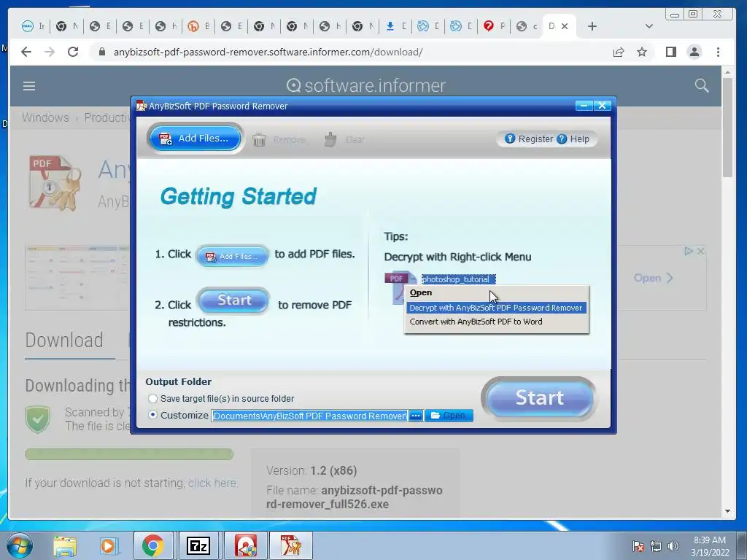Reload the Chrome page
Image resolution: width=747 pixels, height=560 pixels.
click(x=73, y=52)
